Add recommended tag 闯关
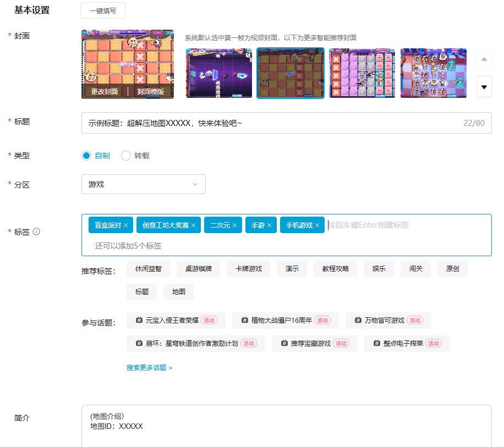This screenshot has width=504, height=447. click(x=415, y=269)
